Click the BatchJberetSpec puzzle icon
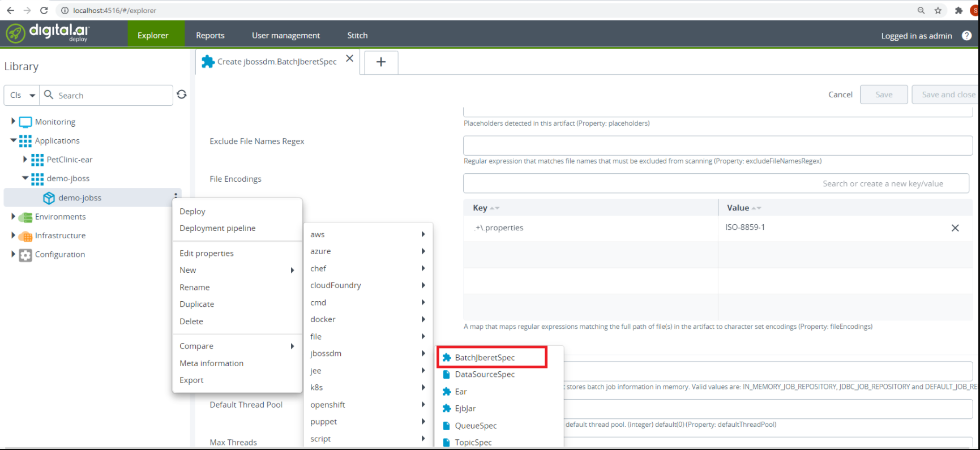 (447, 358)
